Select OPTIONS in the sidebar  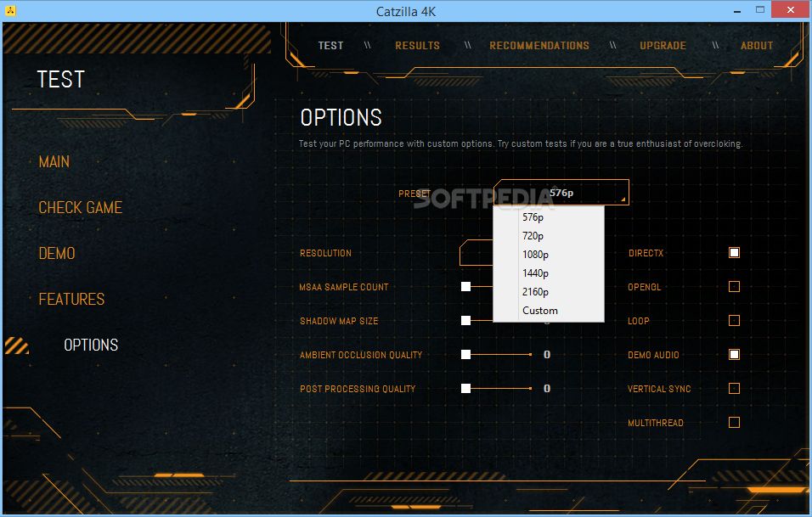point(91,345)
